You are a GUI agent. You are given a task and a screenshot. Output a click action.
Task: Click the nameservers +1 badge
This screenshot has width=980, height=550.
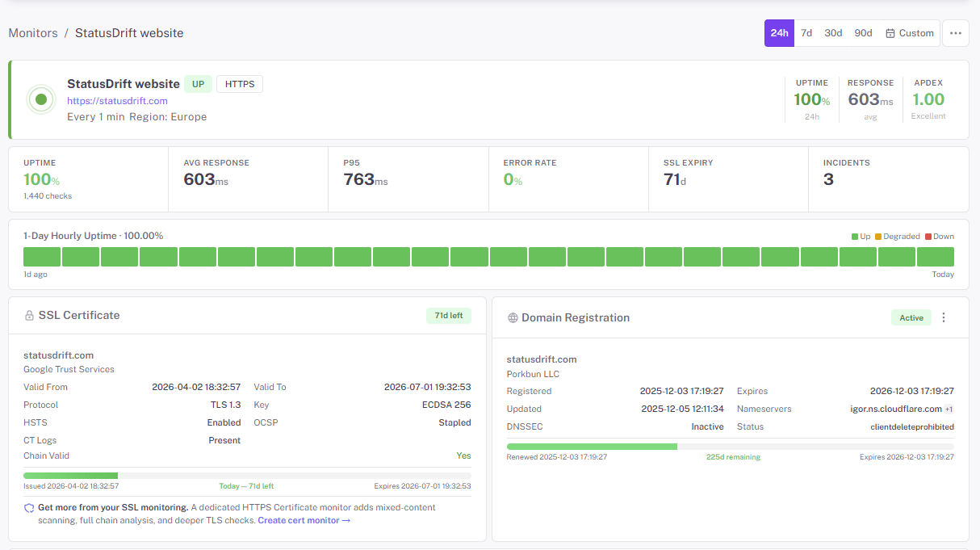949,409
